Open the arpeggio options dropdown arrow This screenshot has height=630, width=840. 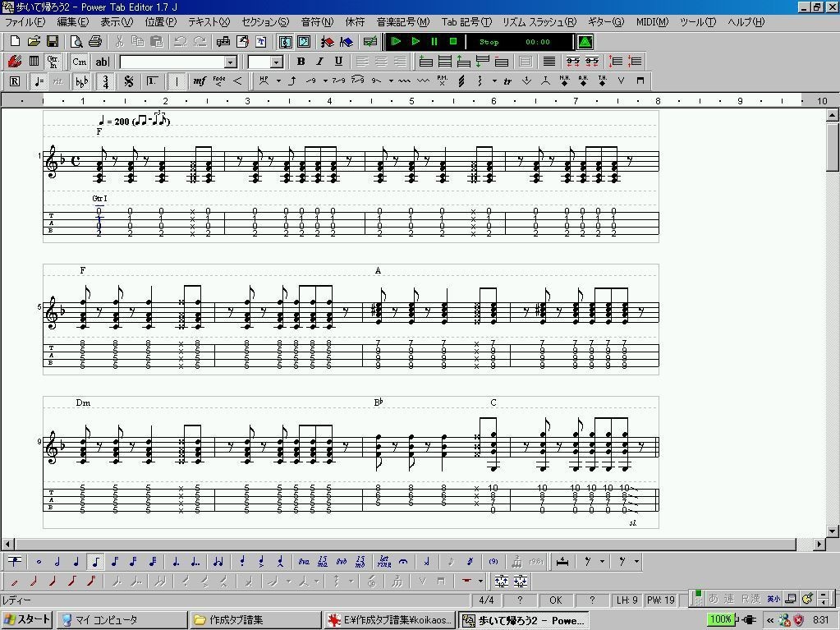[x=494, y=81]
